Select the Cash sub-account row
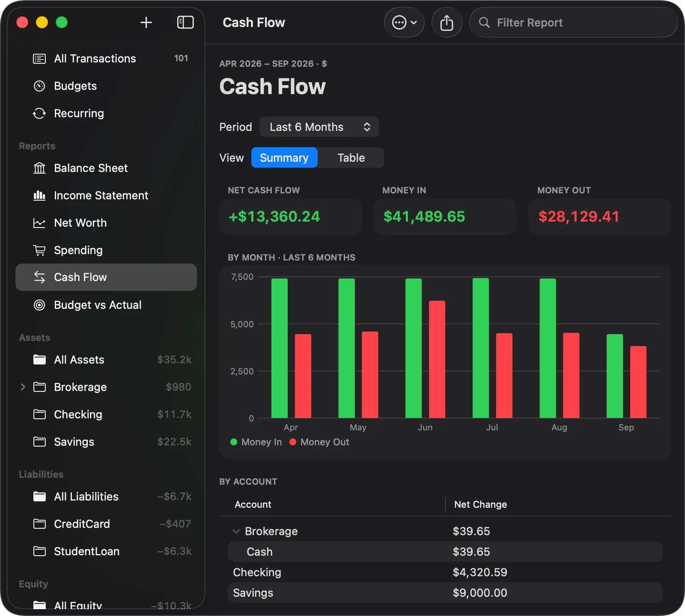685x616 pixels. [445, 552]
